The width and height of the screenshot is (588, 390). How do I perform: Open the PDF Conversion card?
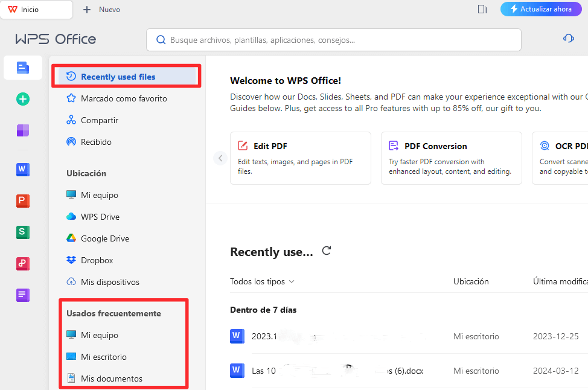451,158
